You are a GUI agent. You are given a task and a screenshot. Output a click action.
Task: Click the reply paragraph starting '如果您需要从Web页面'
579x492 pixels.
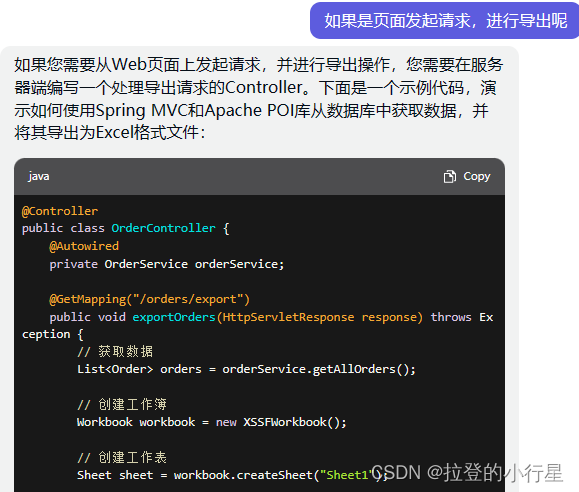[x=258, y=98]
